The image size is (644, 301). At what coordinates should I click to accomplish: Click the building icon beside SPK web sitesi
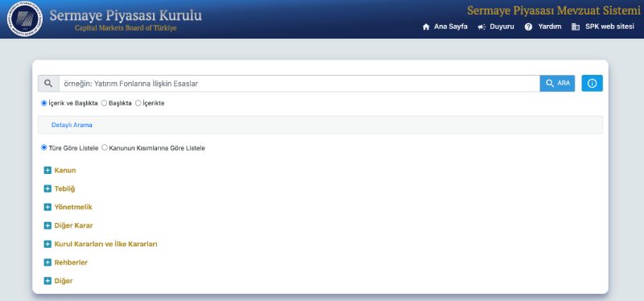(576, 27)
